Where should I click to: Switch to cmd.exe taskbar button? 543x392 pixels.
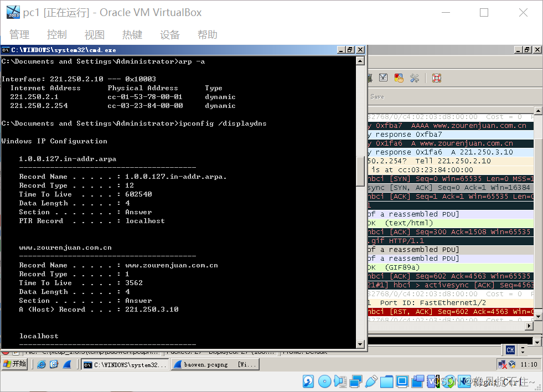[125, 365]
